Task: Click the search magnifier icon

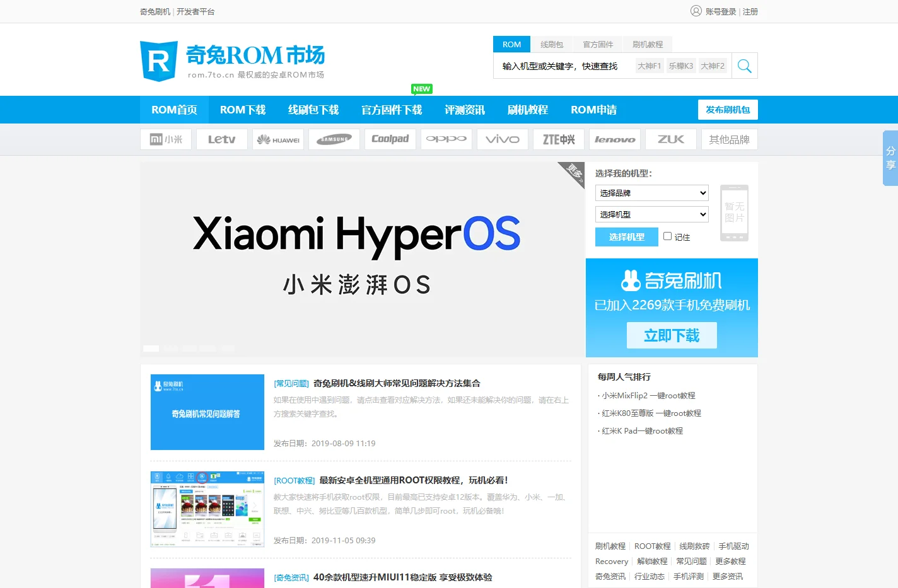Action: pyautogui.click(x=744, y=66)
